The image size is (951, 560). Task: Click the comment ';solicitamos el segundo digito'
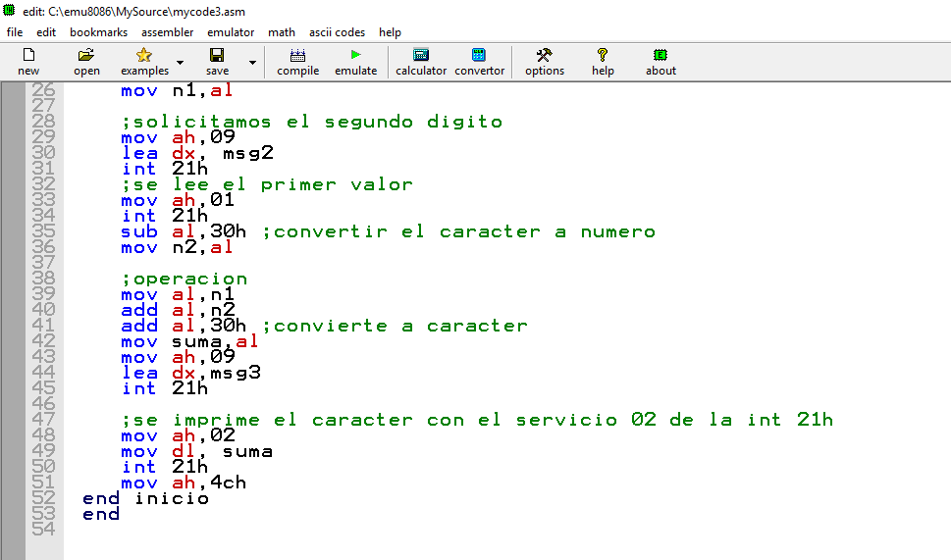tap(312, 122)
